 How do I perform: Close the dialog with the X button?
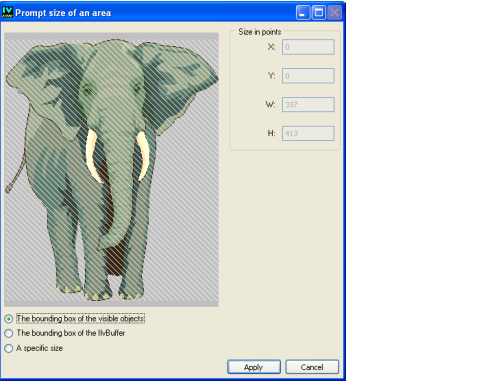(x=334, y=13)
